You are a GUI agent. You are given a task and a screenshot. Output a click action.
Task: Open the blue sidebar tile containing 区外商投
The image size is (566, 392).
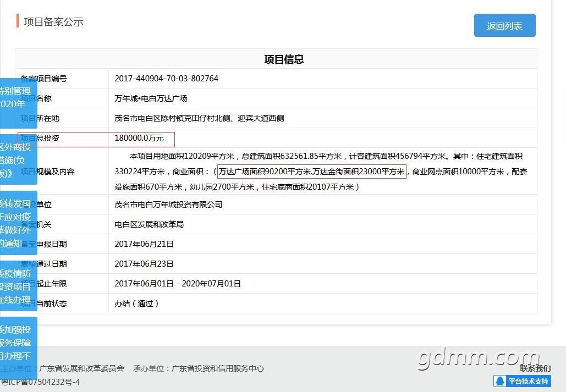[x=18, y=159]
